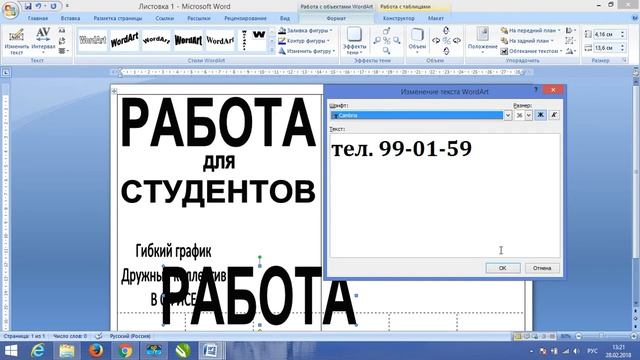
Task: Nudge shadow right
Action: click(x=396, y=41)
